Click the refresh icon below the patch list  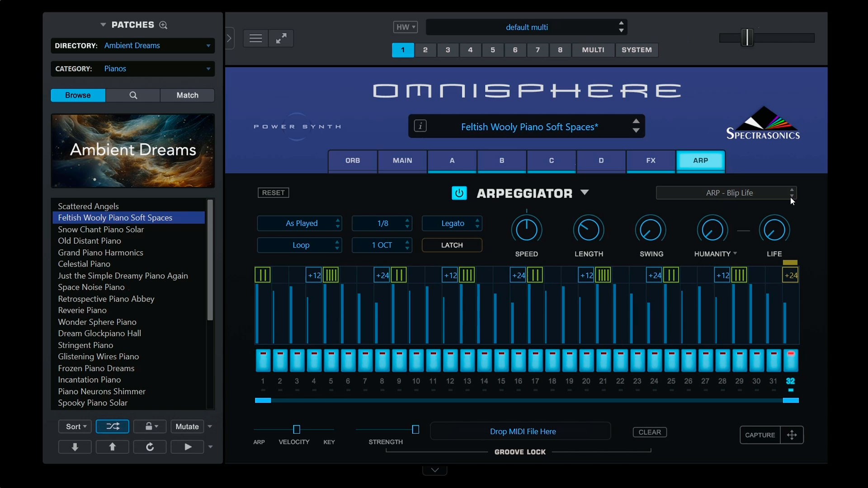click(150, 446)
